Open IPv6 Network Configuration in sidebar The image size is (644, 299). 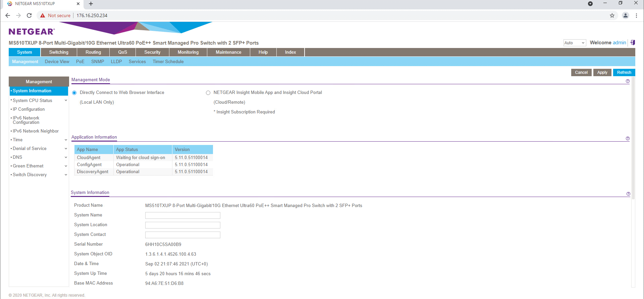click(x=26, y=120)
